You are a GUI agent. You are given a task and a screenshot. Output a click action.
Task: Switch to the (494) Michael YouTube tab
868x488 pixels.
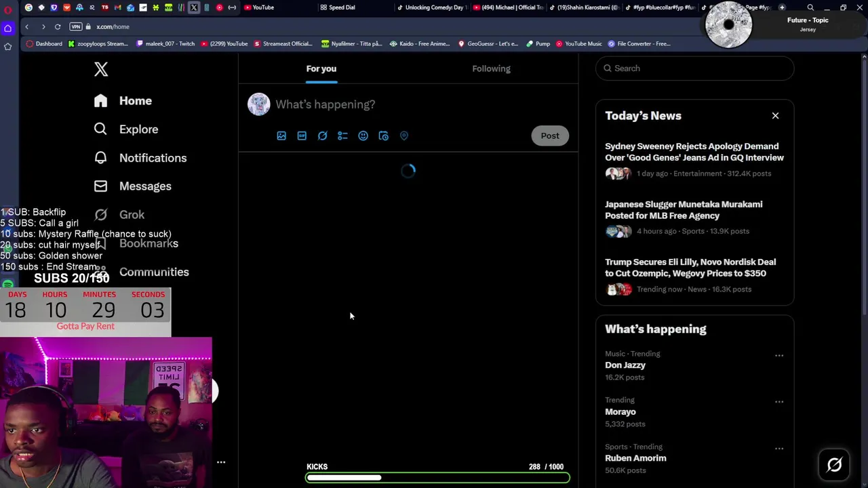pos(508,7)
